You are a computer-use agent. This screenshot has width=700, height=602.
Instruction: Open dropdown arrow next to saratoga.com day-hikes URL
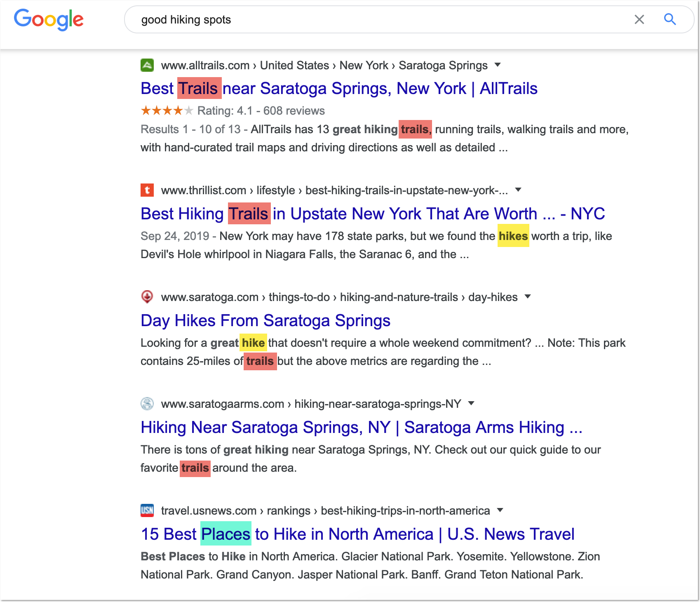(x=528, y=296)
